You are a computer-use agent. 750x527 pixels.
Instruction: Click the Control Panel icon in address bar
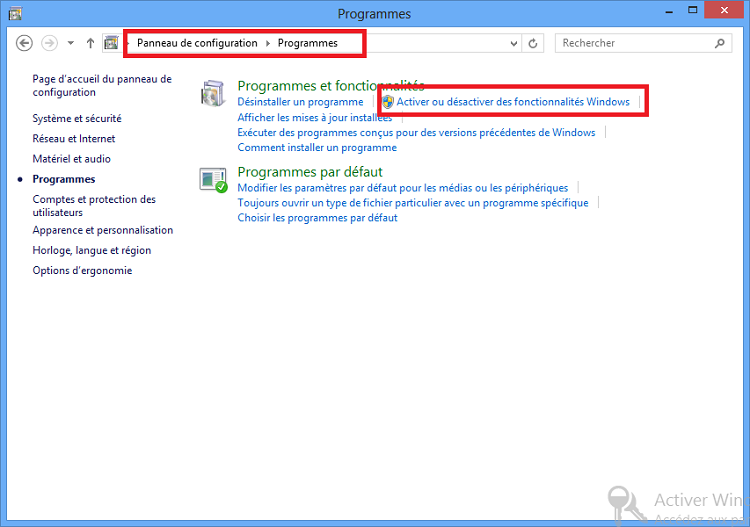click(111, 43)
